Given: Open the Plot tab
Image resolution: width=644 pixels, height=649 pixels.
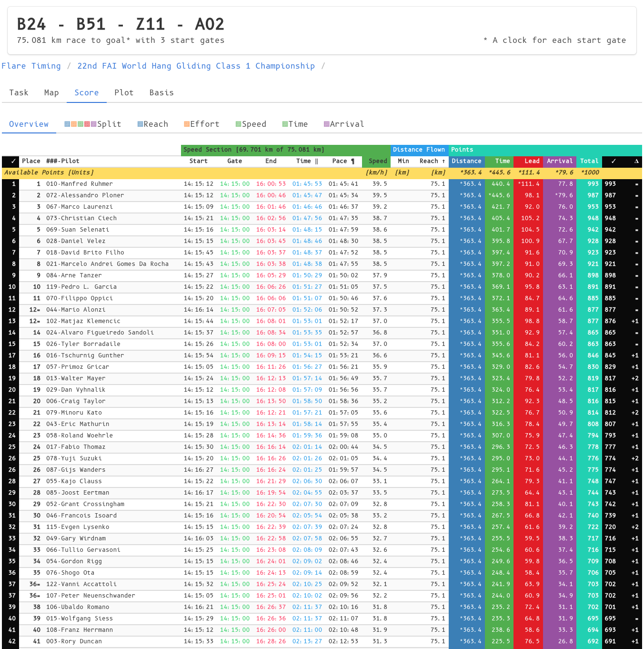Looking at the screenshot, I should (124, 92).
